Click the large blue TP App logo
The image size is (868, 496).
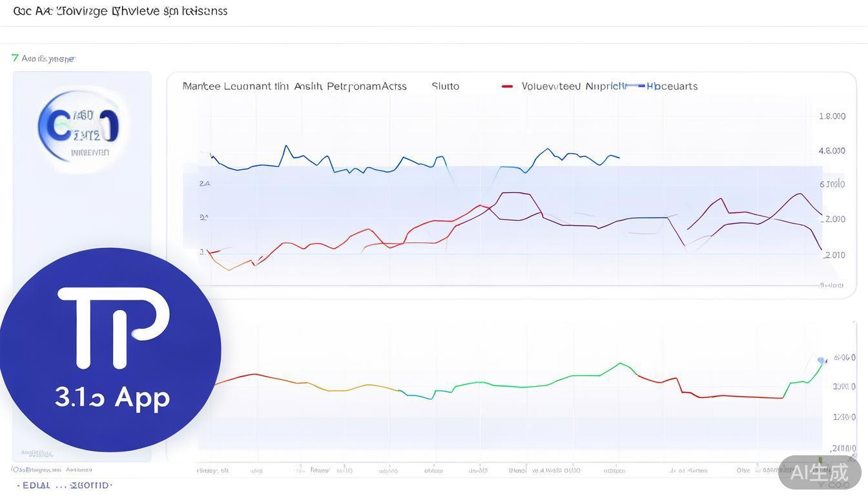tap(110, 349)
